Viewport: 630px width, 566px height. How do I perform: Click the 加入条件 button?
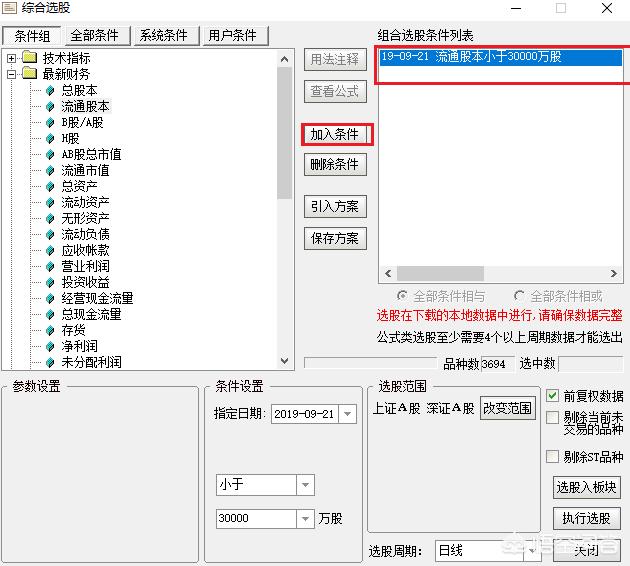[334, 134]
